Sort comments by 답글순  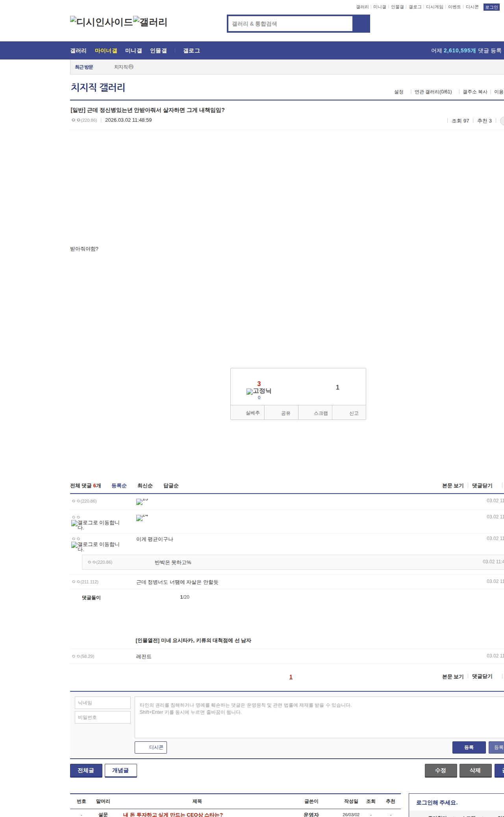(x=171, y=486)
